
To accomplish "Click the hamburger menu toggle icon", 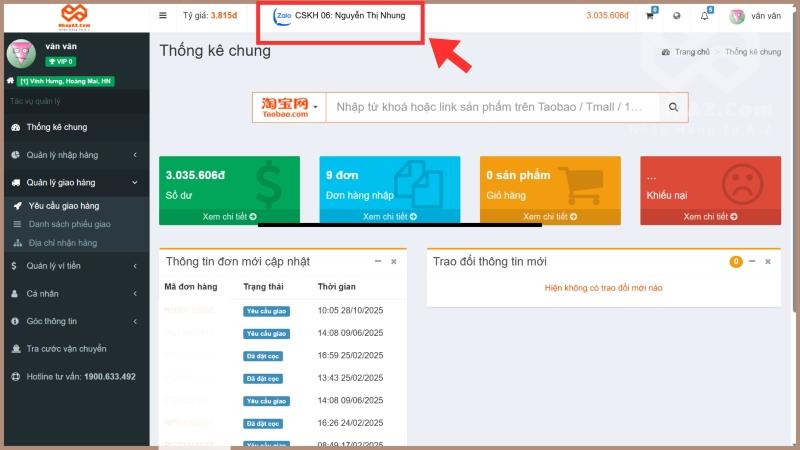I will tap(163, 16).
